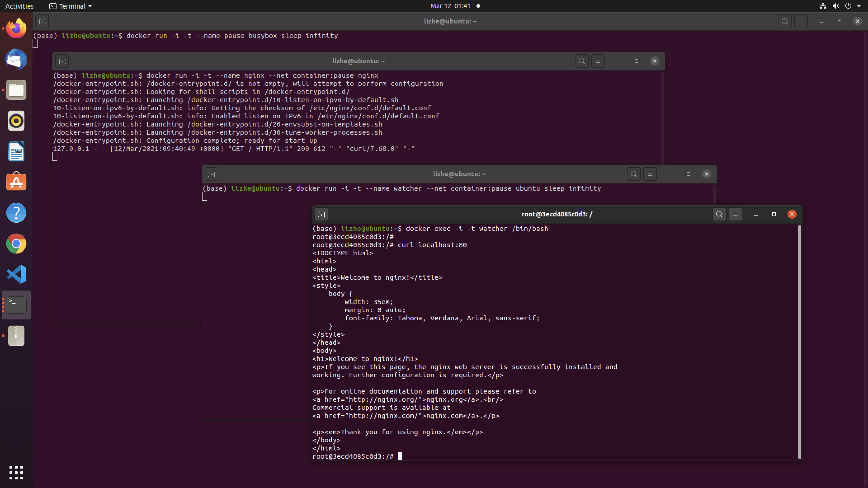Click the root@3ecd4085c0d3 window scrollbar
The height and width of the screenshot is (488, 868).
point(800,342)
